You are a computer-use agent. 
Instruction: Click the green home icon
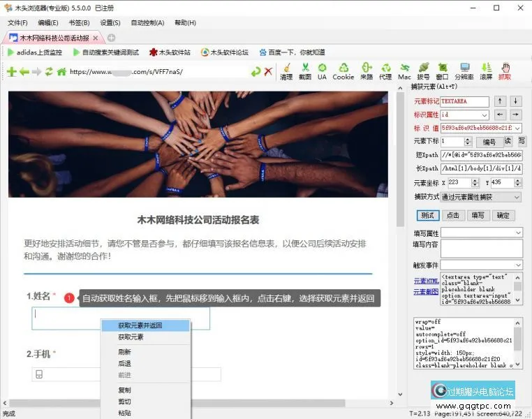click(x=61, y=72)
